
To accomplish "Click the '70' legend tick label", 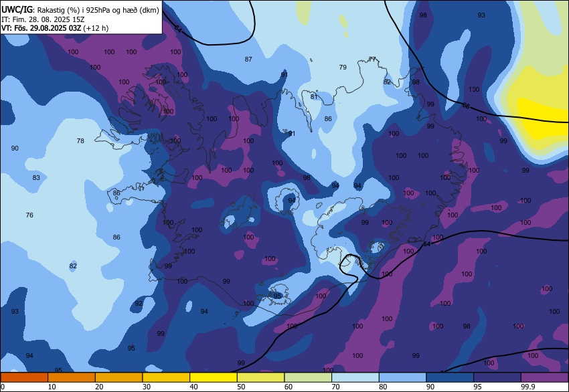I will pyautogui.click(x=335, y=387).
